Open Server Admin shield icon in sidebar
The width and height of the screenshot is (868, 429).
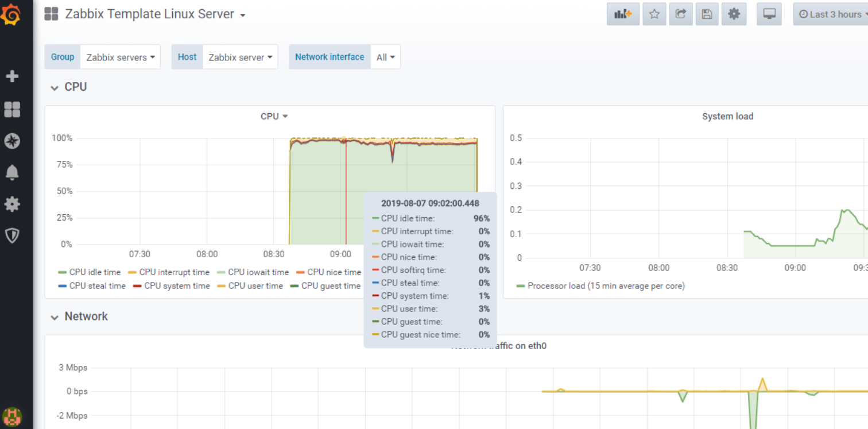pyautogui.click(x=12, y=235)
